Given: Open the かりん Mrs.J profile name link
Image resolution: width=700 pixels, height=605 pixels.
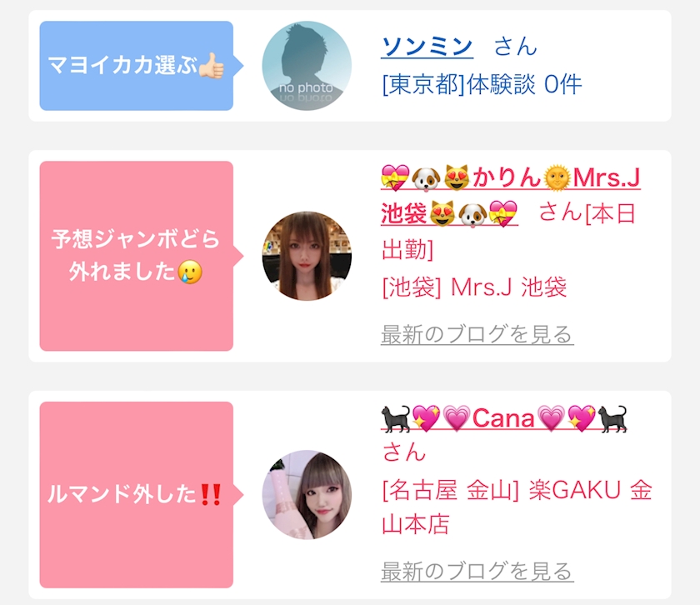Looking at the screenshot, I should coord(511,196).
